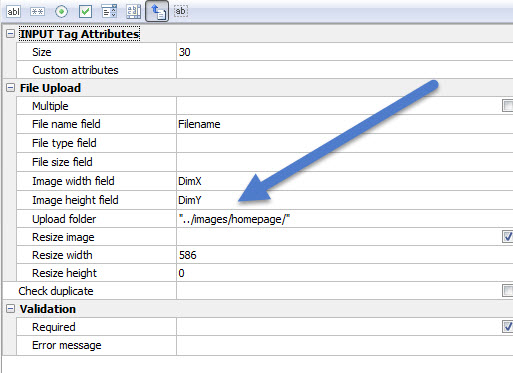Click the empty File size field value
This screenshot has width=513, height=373.
pos(345,162)
